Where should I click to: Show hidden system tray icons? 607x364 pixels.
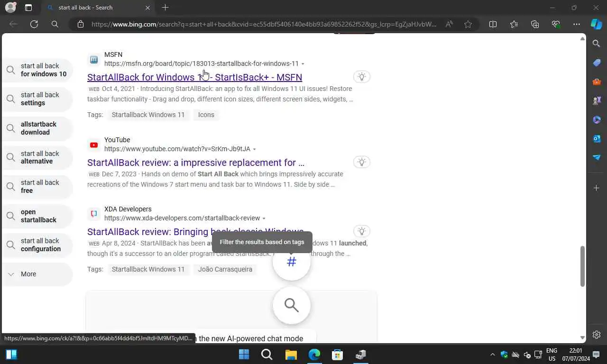492,355
